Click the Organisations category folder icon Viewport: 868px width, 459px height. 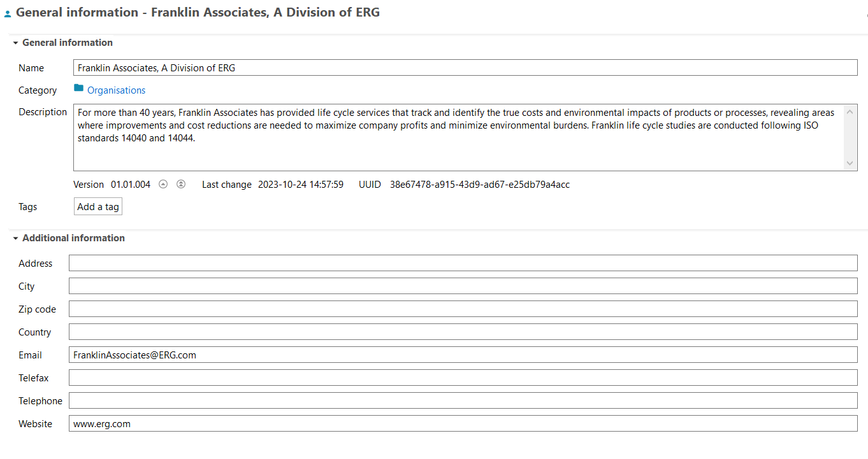tap(78, 90)
